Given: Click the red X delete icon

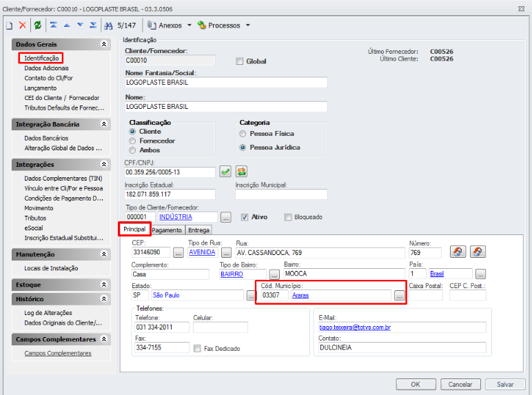Looking at the screenshot, I should click(22, 25).
